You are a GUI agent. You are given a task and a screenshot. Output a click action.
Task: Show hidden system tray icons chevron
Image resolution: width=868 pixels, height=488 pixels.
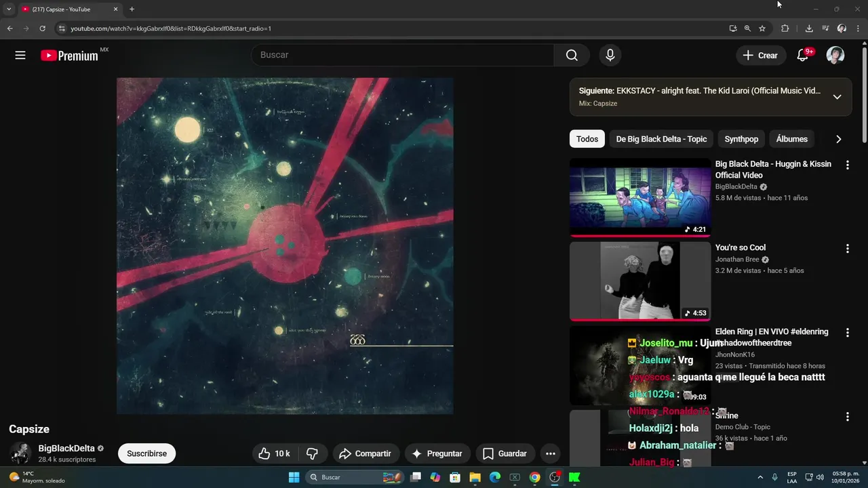760,477
